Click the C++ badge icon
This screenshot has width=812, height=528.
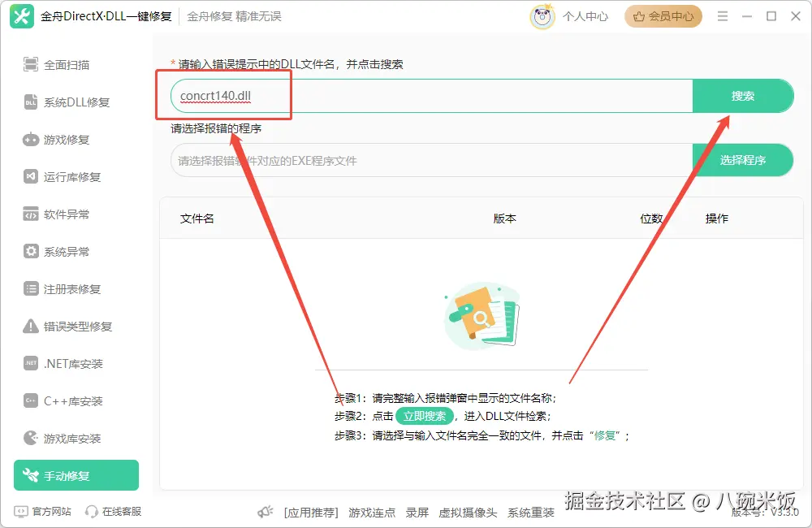[31, 400]
